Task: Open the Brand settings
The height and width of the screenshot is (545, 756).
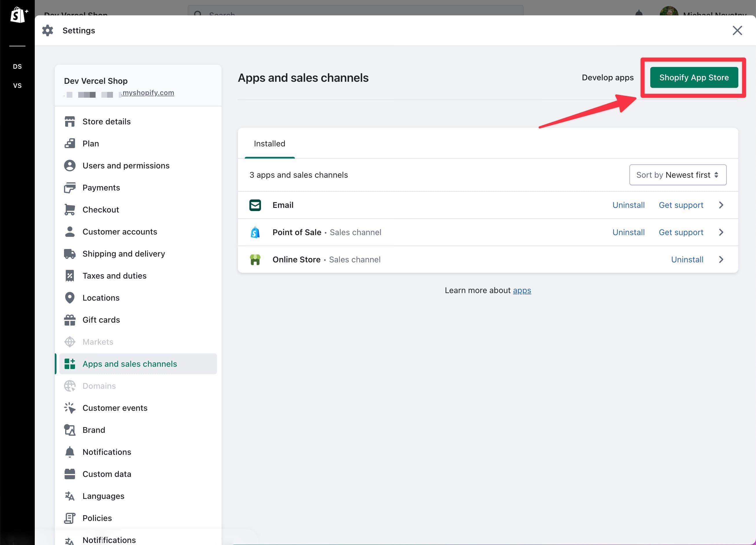Action: [x=94, y=430]
